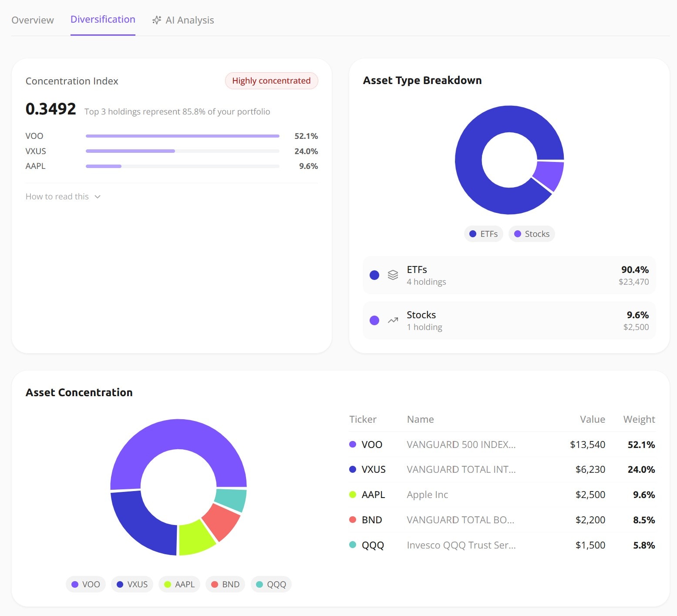Click the 8.5% weight cell
Image resolution: width=677 pixels, height=616 pixels.
pyautogui.click(x=644, y=520)
